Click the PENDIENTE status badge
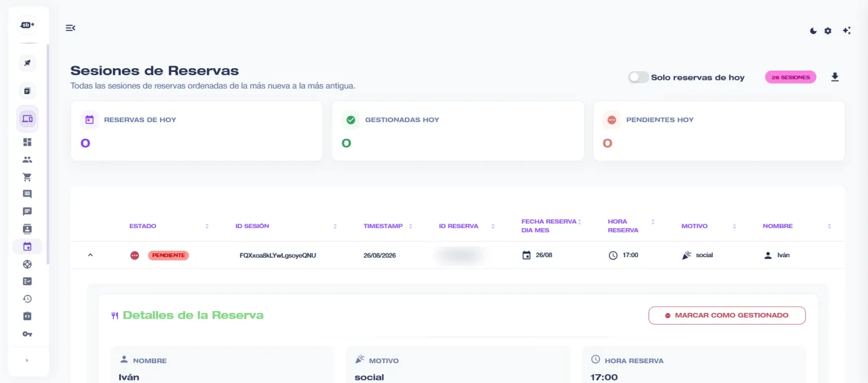The width and height of the screenshot is (868, 383). (168, 255)
